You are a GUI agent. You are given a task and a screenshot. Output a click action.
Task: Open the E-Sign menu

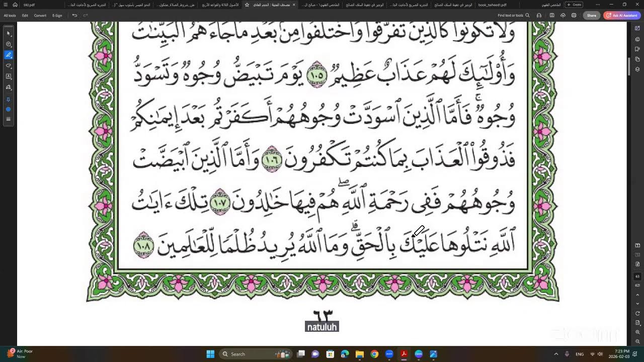[57, 16]
